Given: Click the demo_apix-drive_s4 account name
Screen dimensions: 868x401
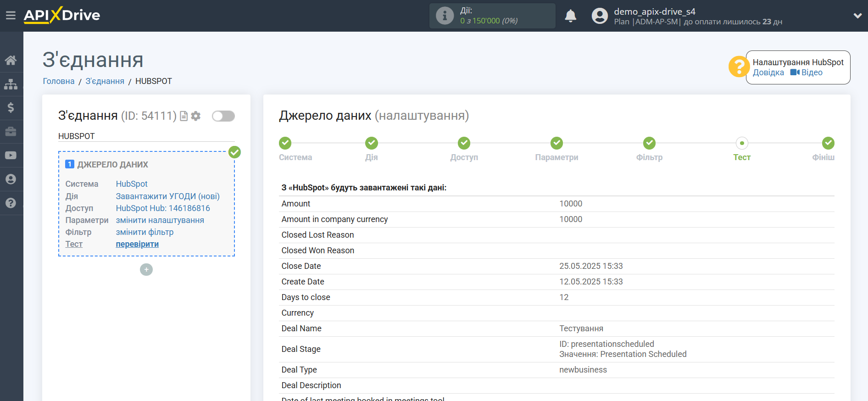Looking at the screenshot, I should tap(655, 11).
